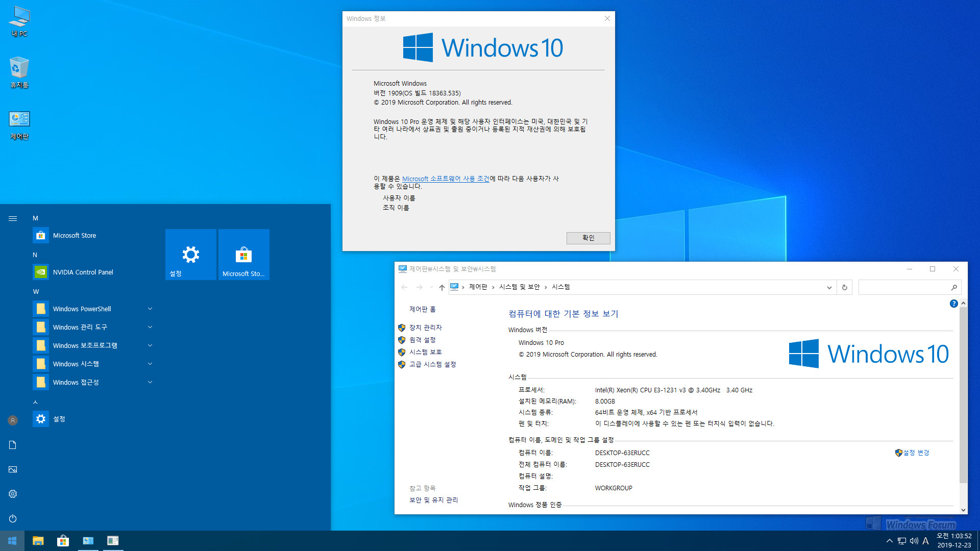Close the Windows 정보 dialog
This screenshot has width=980, height=551.
pos(607,18)
